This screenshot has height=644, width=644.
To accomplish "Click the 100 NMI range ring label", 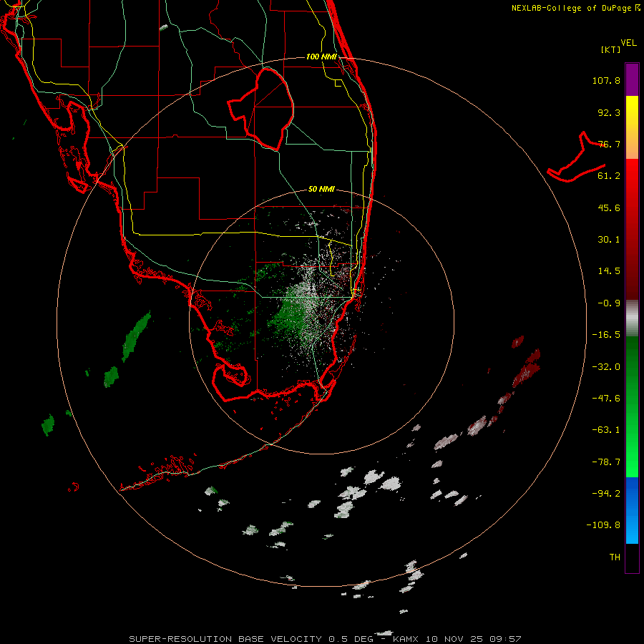I will pyautogui.click(x=321, y=57).
